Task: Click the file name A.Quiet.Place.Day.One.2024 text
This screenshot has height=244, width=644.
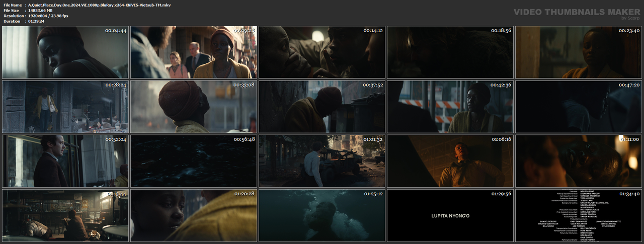Action: tap(99, 5)
